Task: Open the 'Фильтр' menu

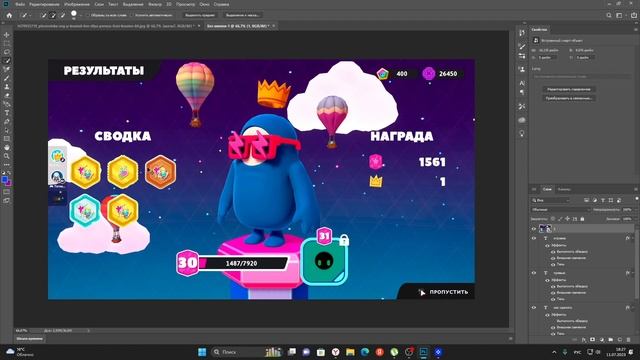Action: pos(155,4)
